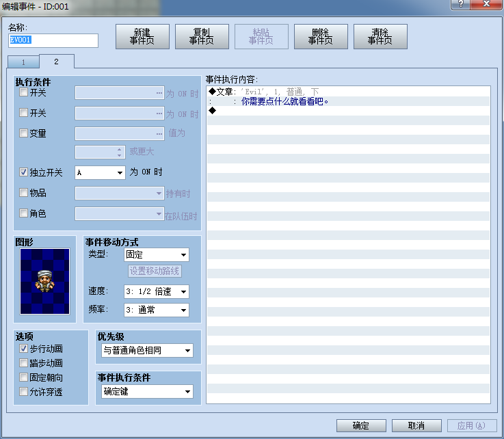Image resolution: width=504 pixels, height=439 pixels.
Task: Open the 独立开关 dropdown showing A
Action: [x=100, y=172]
